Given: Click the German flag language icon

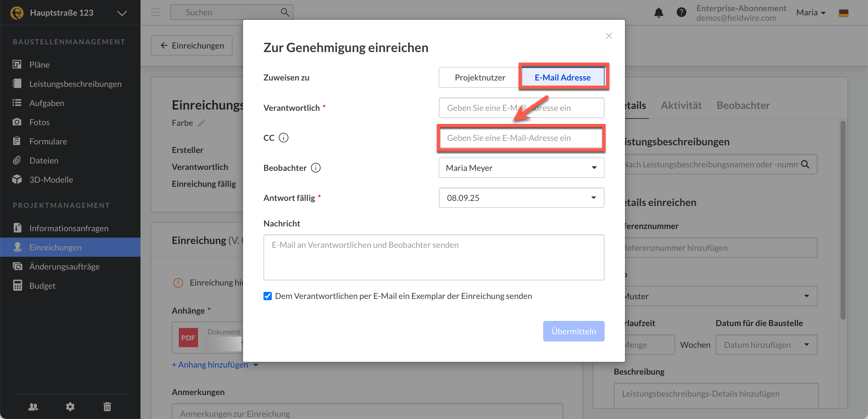Looking at the screenshot, I should click(x=843, y=13).
